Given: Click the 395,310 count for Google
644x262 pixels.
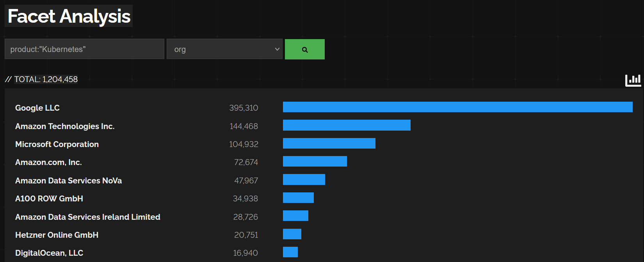Looking at the screenshot, I should (244, 108).
